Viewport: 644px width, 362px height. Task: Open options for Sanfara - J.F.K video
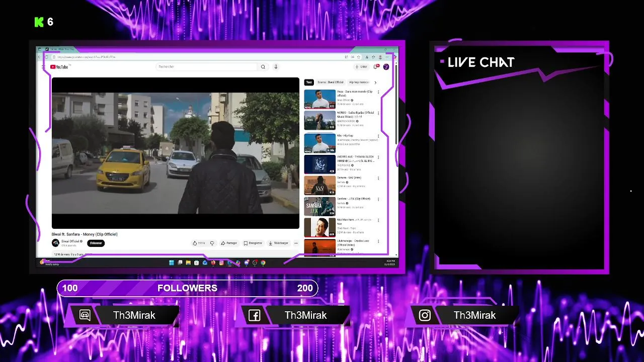(x=378, y=199)
